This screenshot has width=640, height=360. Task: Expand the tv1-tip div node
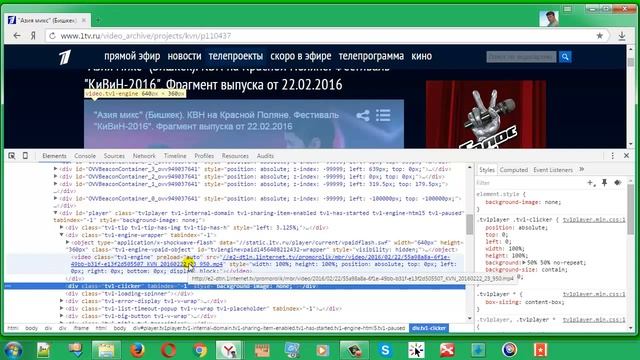62,227
